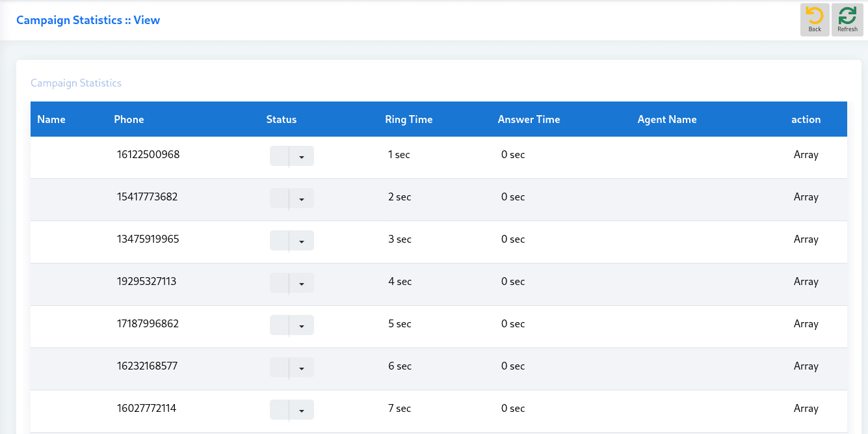Viewport: 868px width, 434px height.
Task: Click the Agent Name column header
Action: [666, 119]
